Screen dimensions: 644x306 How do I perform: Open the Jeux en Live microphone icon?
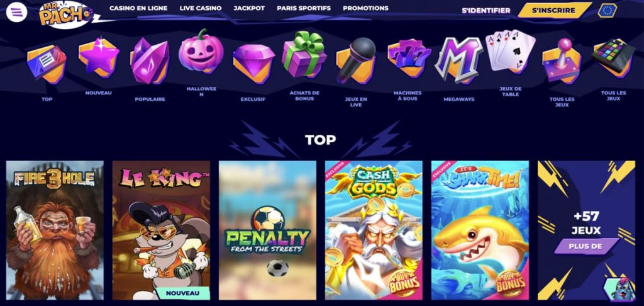coord(356,61)
